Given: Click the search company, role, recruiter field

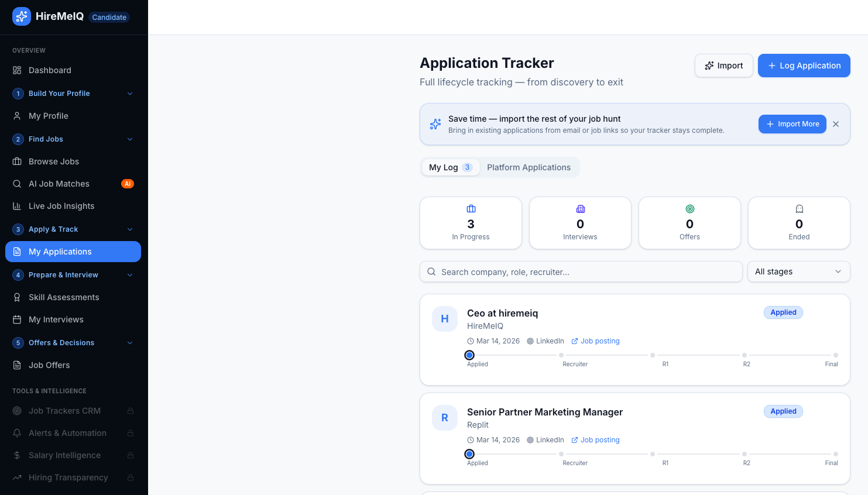Looking at the screenshot, I should (581, 271).
